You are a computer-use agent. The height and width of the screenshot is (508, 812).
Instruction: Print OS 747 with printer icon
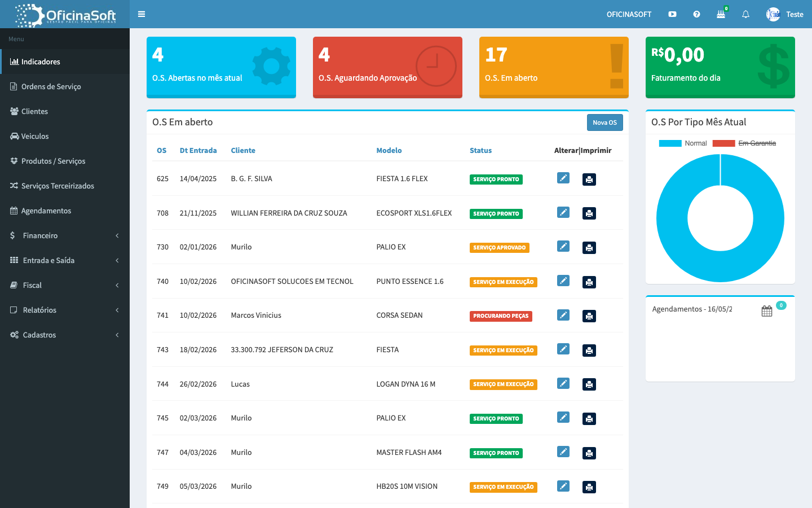pyautogui.click(x=589, y=453)
